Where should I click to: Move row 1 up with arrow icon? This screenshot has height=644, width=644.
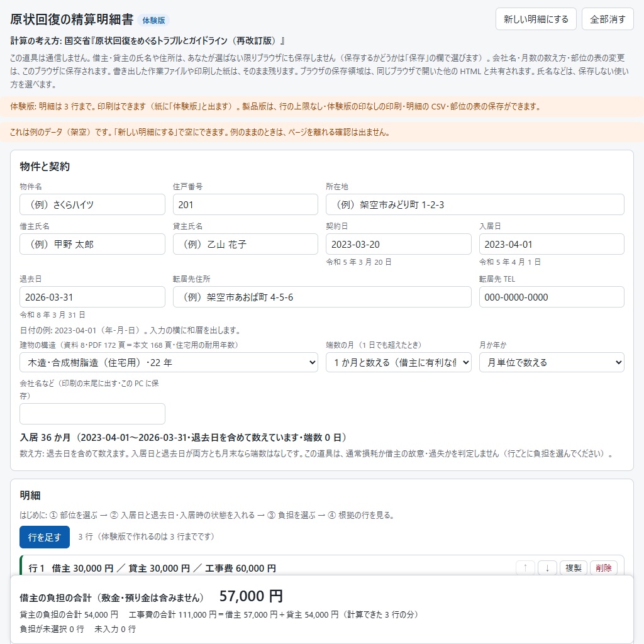525,568
